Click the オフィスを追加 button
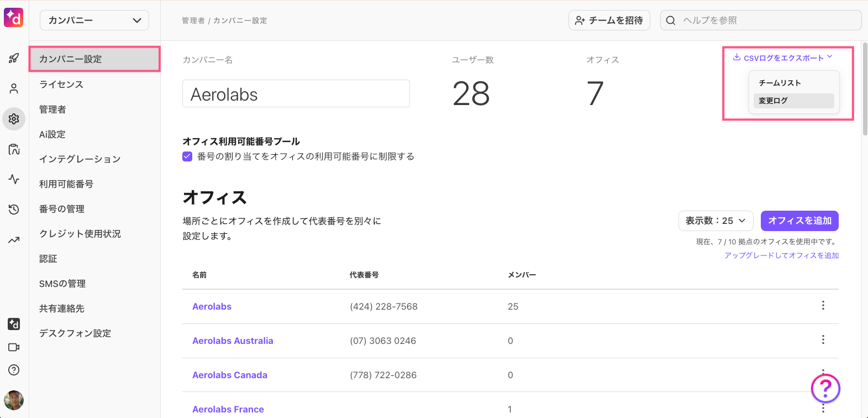The width and height of the screenshot is (868, 418). pyautogui.click(x=799, y=221)
